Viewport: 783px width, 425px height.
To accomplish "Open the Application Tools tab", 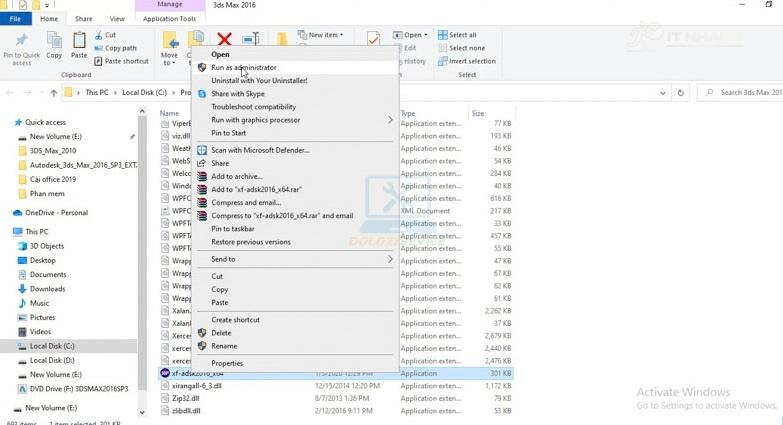I will click(x=169, y=19).
